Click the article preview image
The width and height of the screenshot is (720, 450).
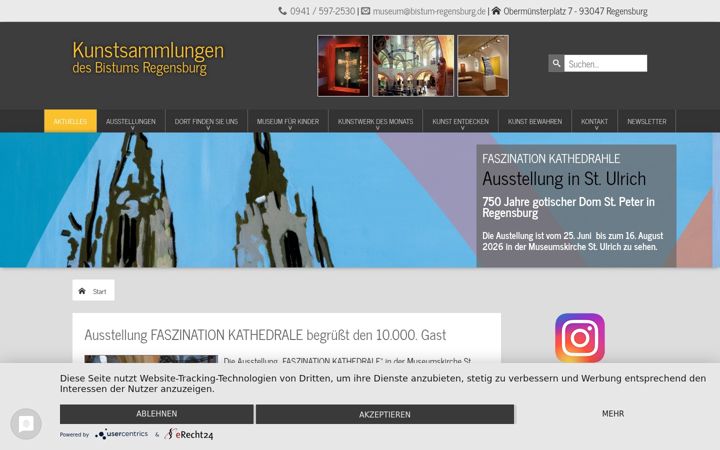pos(151,359)
